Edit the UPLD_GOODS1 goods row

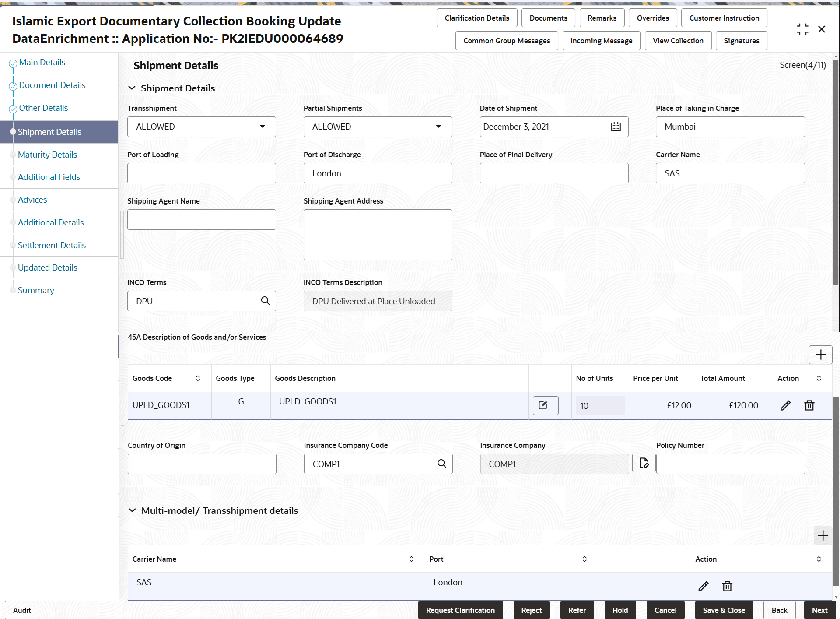click(x=785, y=405)
